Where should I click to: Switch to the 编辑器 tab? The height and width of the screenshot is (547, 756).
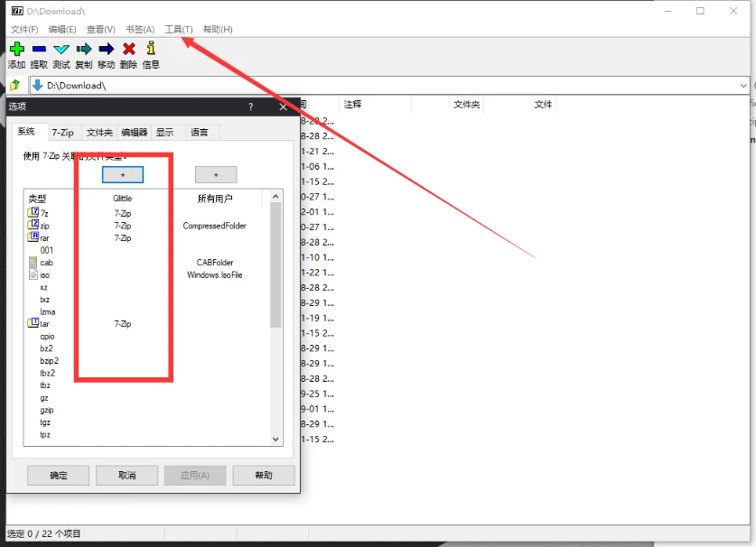[134, 133]
